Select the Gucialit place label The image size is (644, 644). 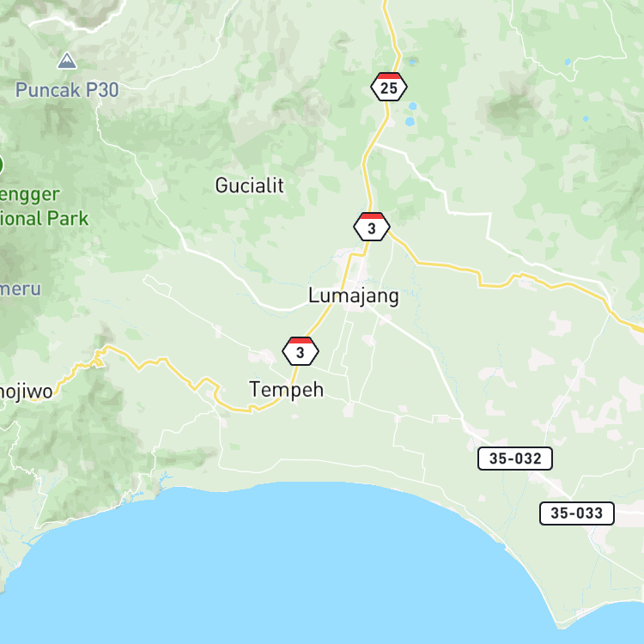click(250, 185)
